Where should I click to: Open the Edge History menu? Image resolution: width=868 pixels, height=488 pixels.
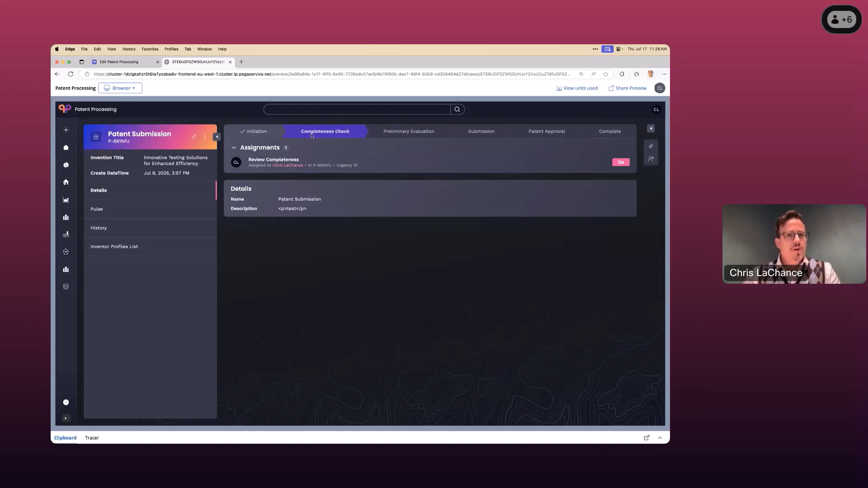click(128, 49)
